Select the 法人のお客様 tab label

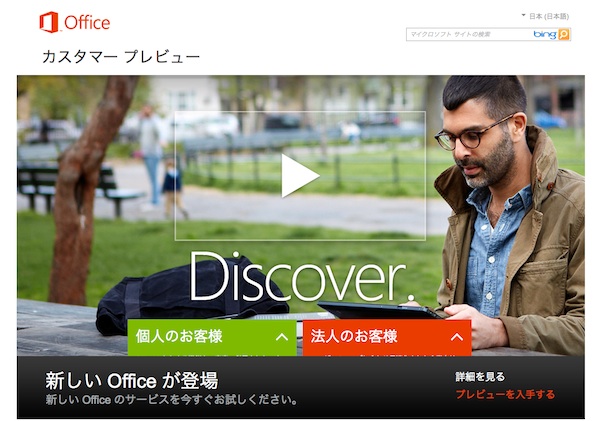(x=354, y=336)
